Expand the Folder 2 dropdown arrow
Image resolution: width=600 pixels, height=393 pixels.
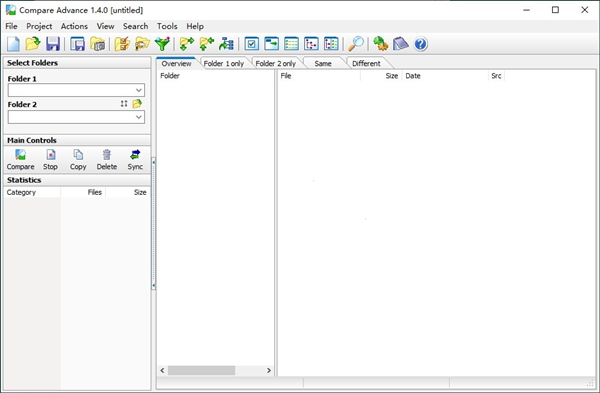[x=139, y=117]
